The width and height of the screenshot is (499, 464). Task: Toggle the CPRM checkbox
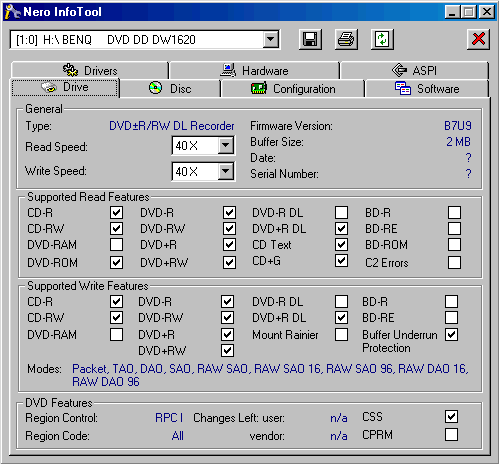pyautogui.click(x=452, y=435)
